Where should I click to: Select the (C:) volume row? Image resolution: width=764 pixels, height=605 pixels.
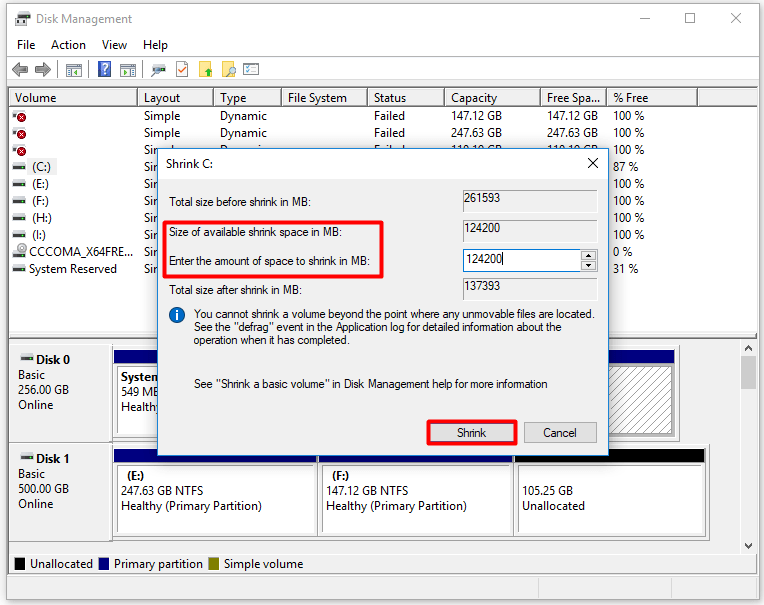click(41, 167)
